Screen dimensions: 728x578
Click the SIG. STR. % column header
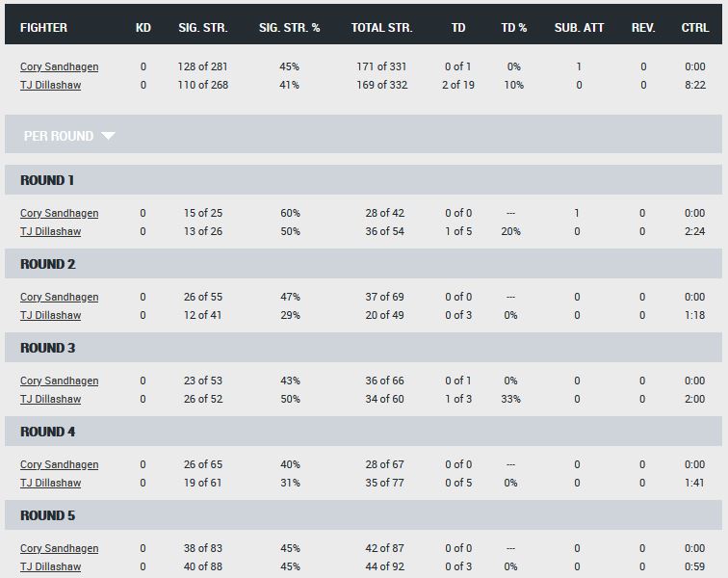(289, 27)
